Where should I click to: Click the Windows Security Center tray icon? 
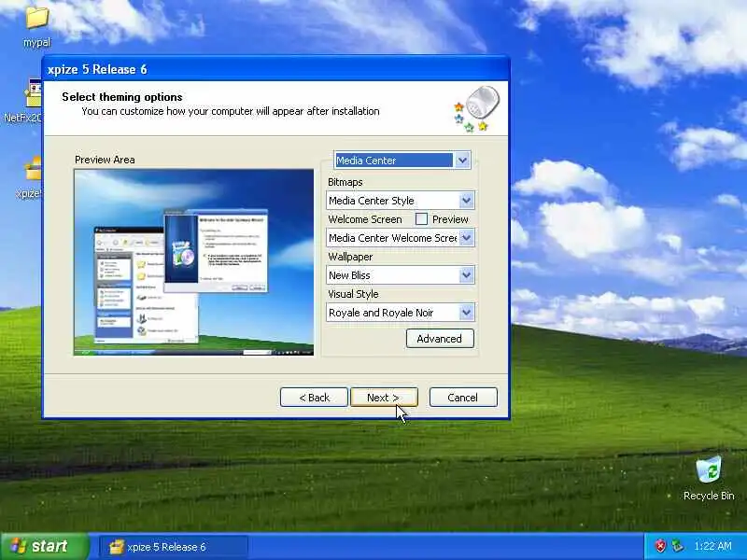pyautogui.click(x=660, y=546)
